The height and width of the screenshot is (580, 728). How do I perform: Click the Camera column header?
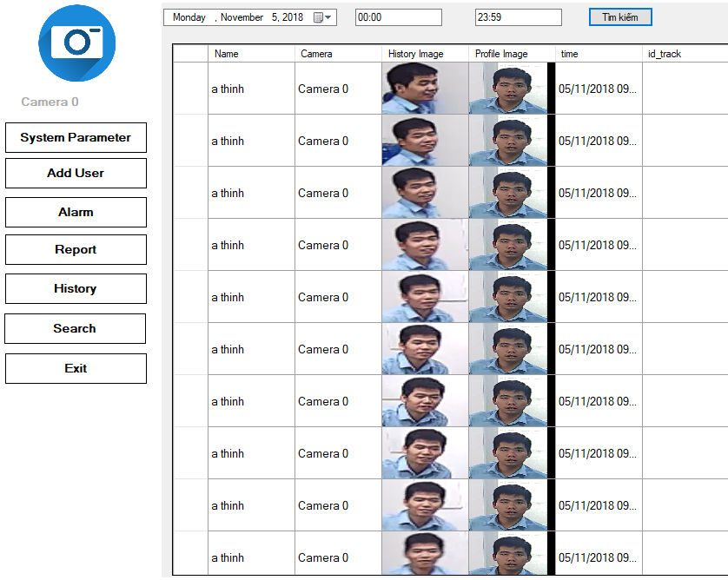(x=338, y=54)
